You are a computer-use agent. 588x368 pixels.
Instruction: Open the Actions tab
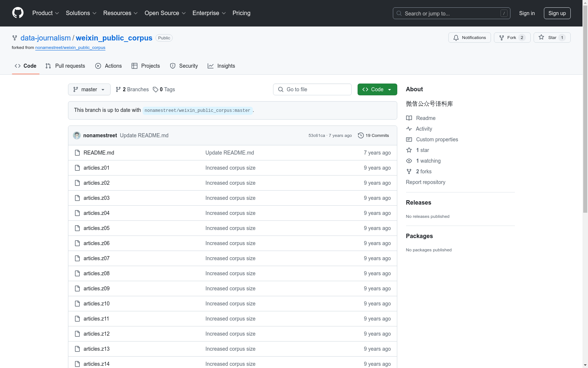[x=108, y=66]
